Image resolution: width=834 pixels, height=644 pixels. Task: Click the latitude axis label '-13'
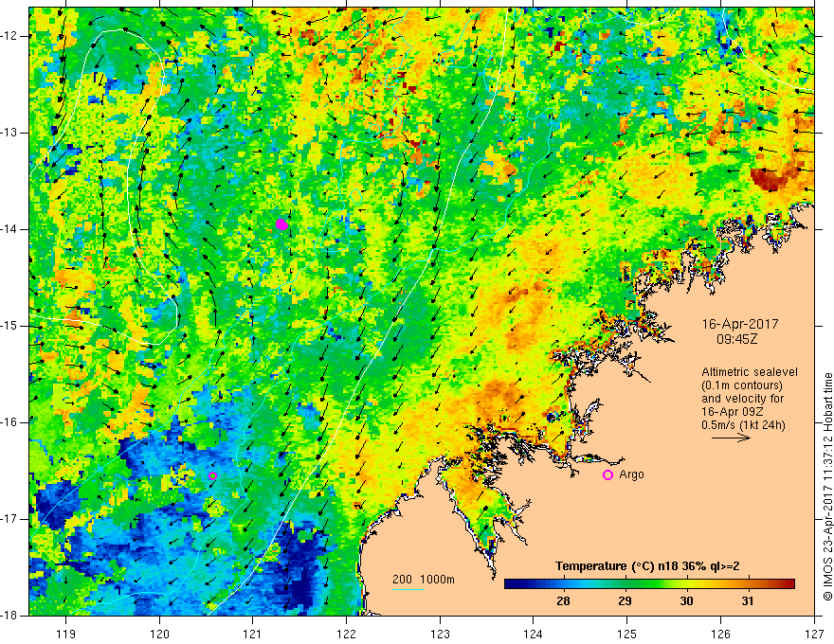(x=9, y=133)
